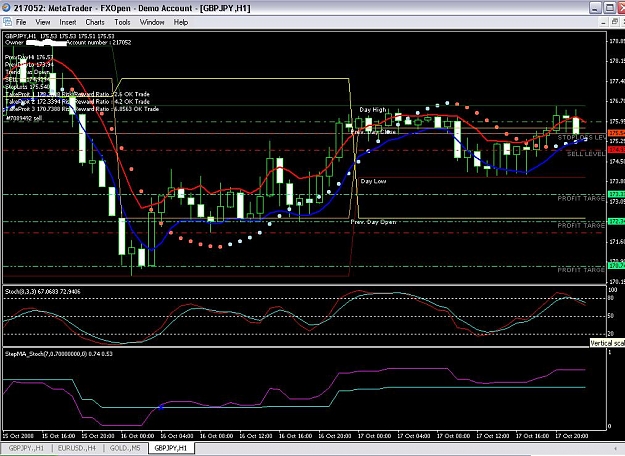The width and height of the screenshot is (625, 456).
Task: Click the 16 Oct 12:00 time label
Action: point(256,436)
